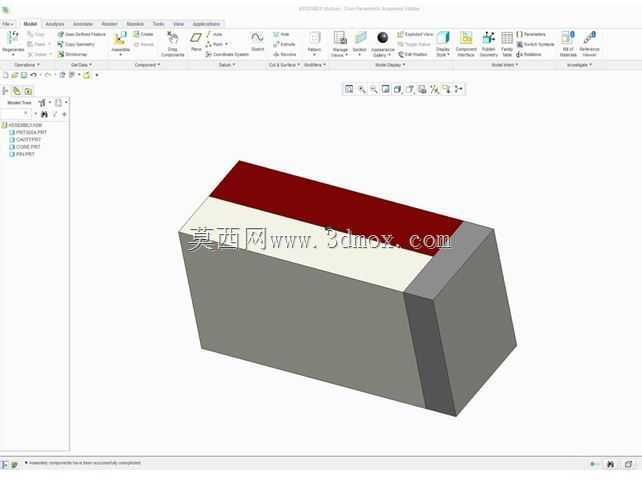Viewport: 642px width, 481px height.
Task: Expand the Component group dropdown
Action: pos(147,65)
